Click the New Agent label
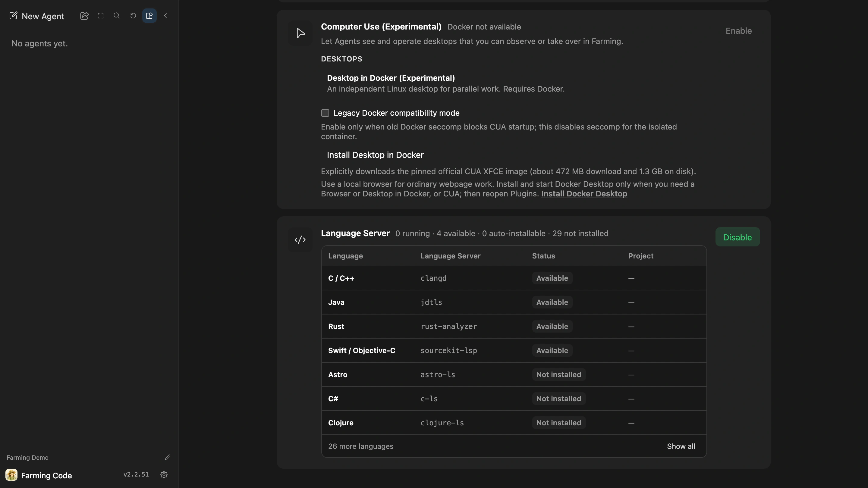 pos(43,16)
